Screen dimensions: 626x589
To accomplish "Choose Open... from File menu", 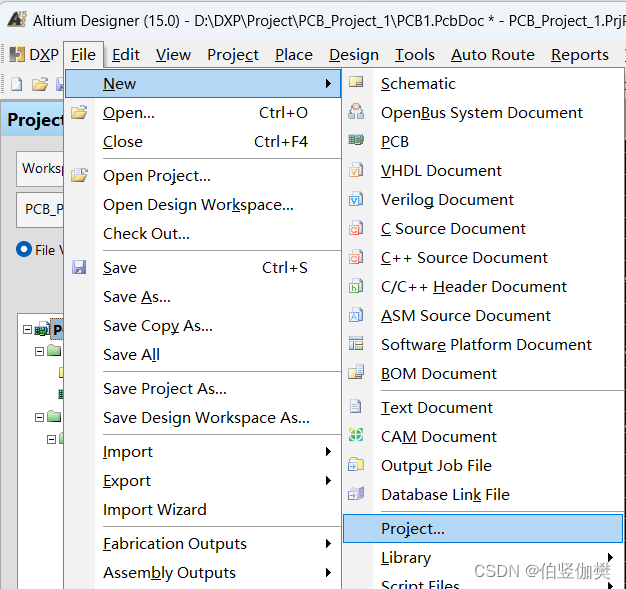I will tap(203, 113).
